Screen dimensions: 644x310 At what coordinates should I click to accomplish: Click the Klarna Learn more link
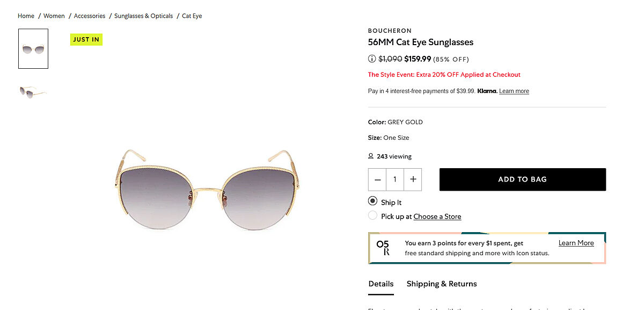[x=514, y=91]
